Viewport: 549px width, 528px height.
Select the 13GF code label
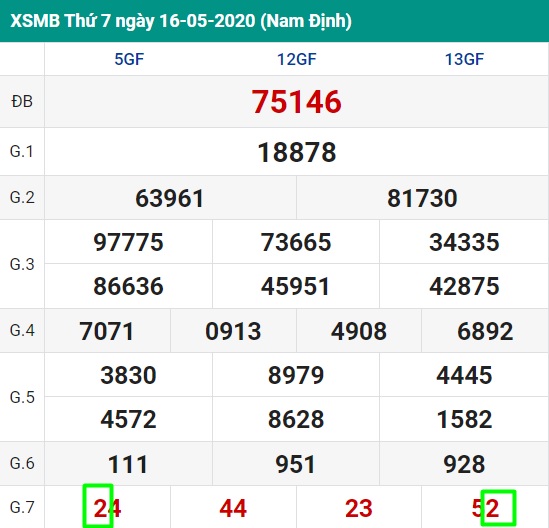464,59
